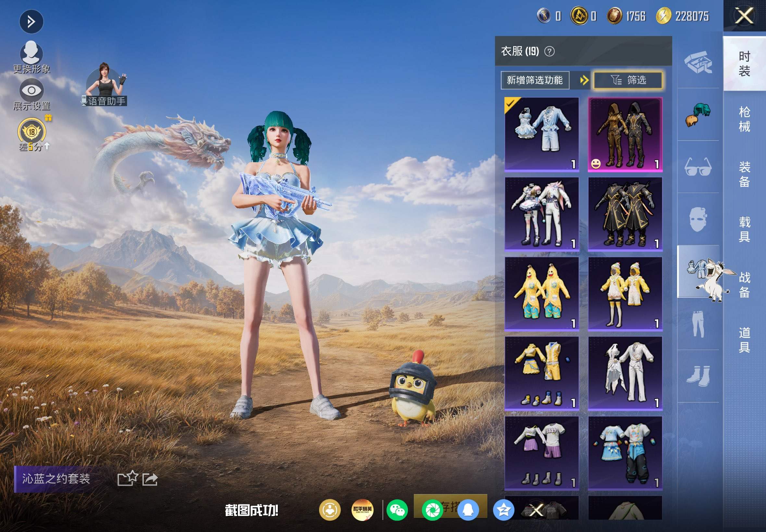Screen dimensions: 766x532
Task: Select the pink-haired maid outfit
Action: click(542, 214)
